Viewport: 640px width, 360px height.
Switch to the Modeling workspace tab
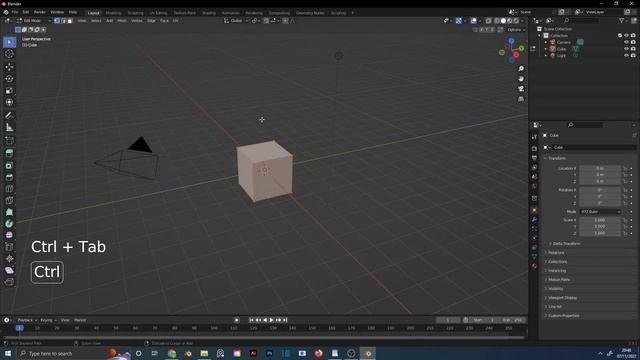click(113, 13)
